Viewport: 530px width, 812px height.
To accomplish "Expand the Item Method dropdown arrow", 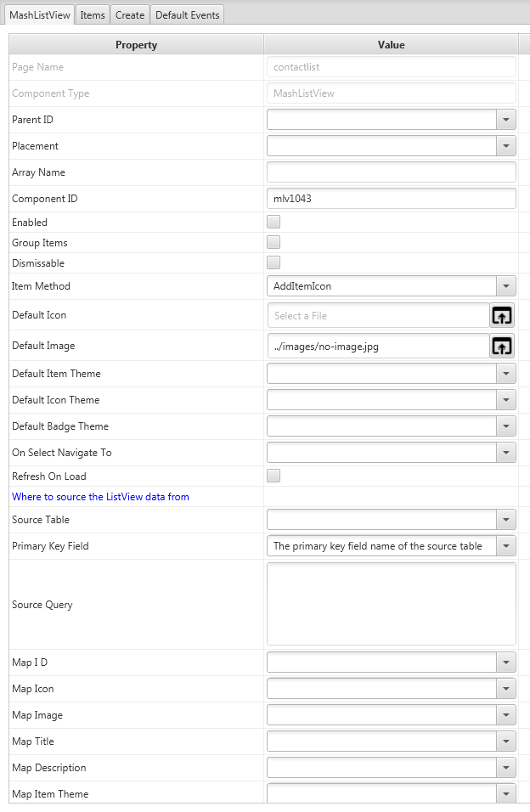I will coord(506,286).
